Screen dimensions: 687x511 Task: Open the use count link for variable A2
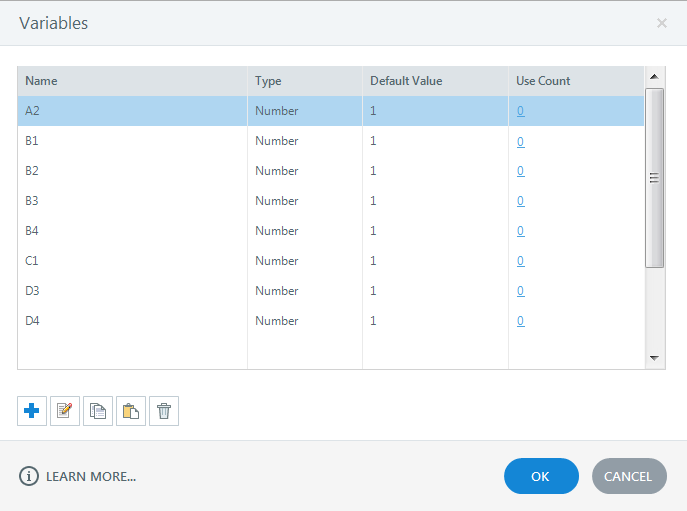520,111
